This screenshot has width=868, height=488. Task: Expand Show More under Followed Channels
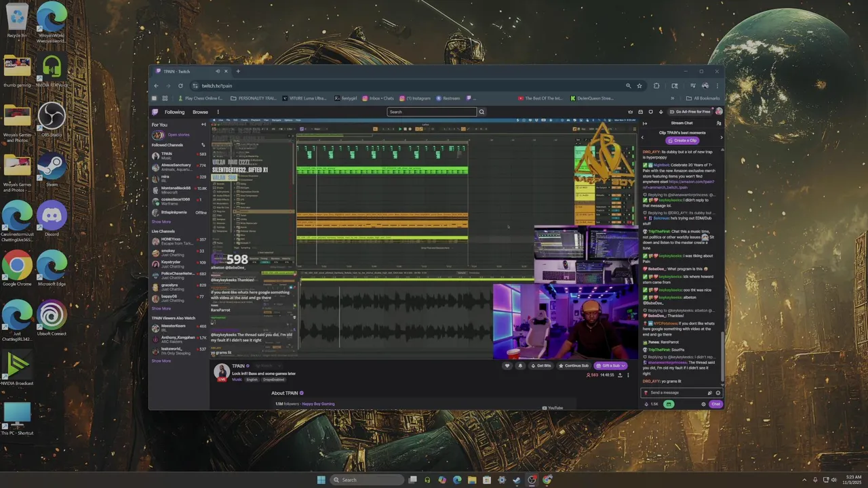point(161,222)
